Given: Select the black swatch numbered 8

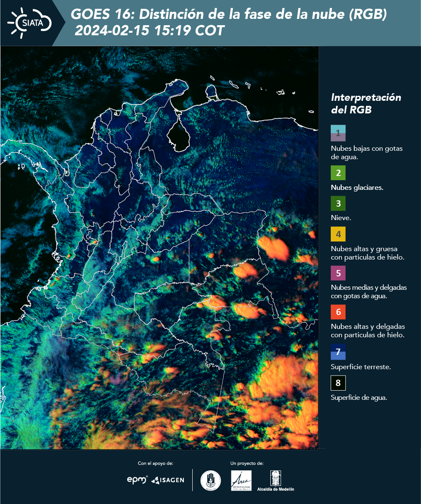Looking at the screenshot, I should point(338,383).
